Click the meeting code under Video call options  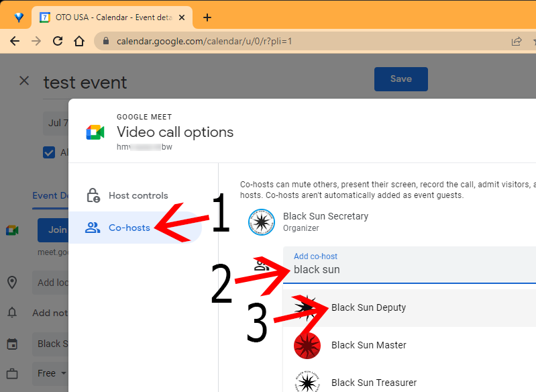click(144, 147)
